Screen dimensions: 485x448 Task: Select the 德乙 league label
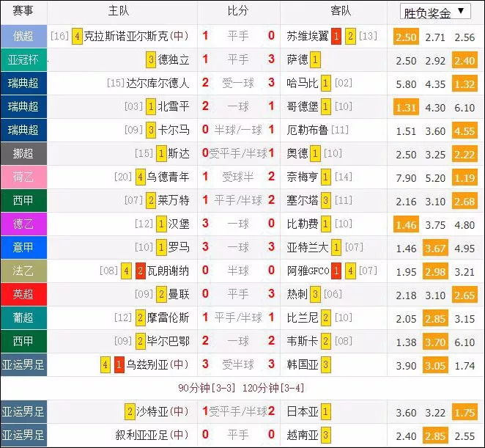(x=23, y=224)
